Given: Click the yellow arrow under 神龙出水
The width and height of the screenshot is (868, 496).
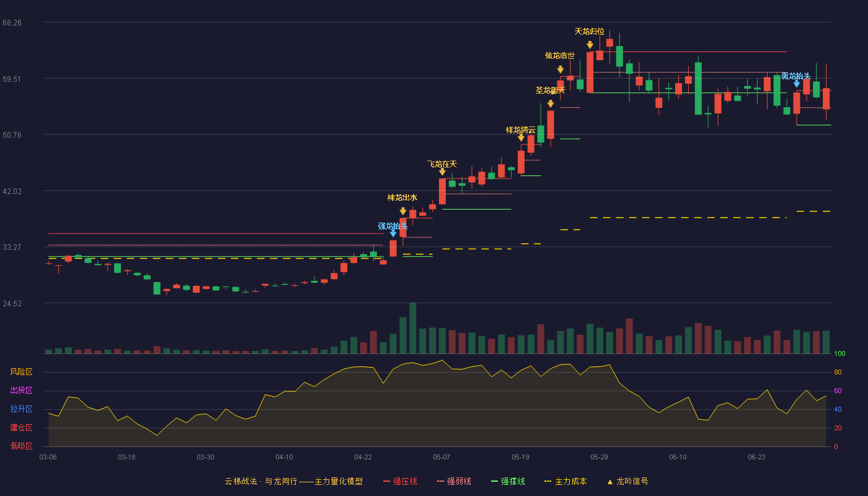Looking at the screenshot, I should point(403,211).
